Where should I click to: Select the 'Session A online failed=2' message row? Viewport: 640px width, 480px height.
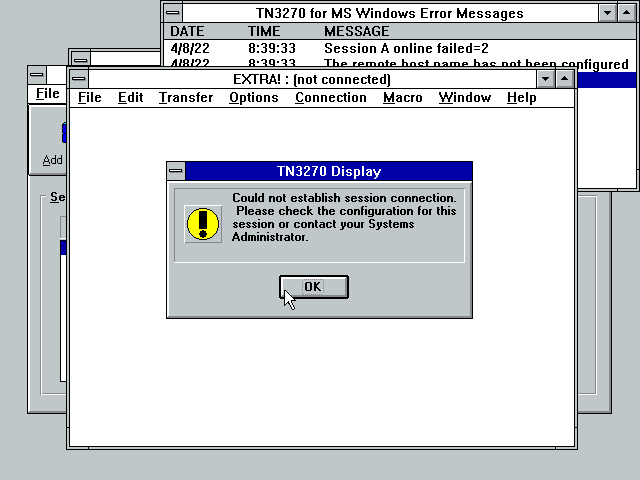400,49
